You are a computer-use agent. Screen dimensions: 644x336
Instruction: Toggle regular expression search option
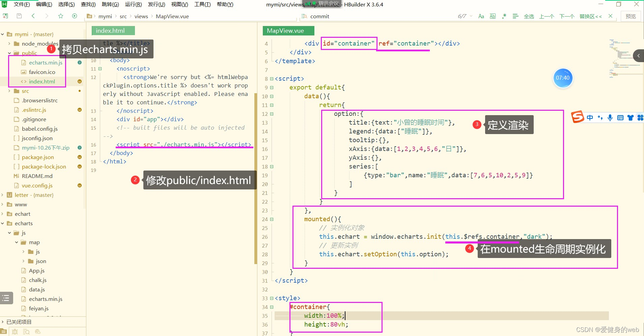504,16
